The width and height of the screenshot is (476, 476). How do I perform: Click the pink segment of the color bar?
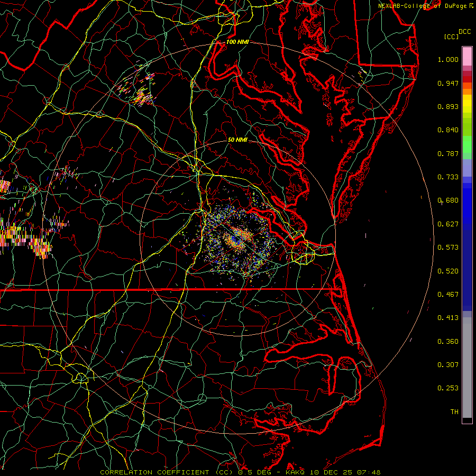point(467,57)
